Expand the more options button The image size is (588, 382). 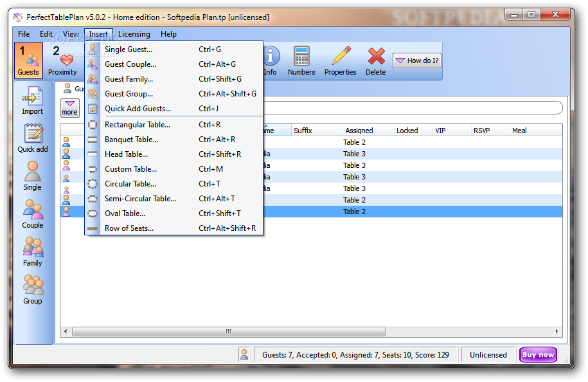pyautogui.click(x=70, y=107)
